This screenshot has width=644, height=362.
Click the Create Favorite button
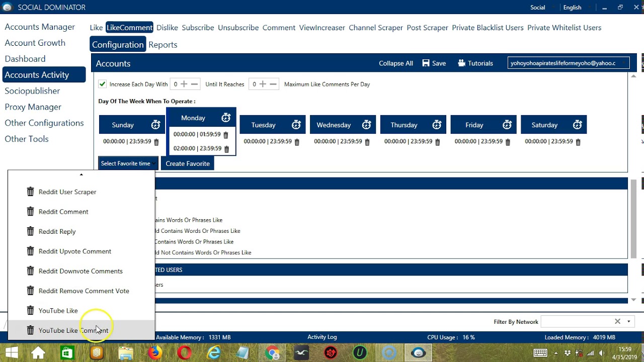pyautogui.click(x=188, y=163)
